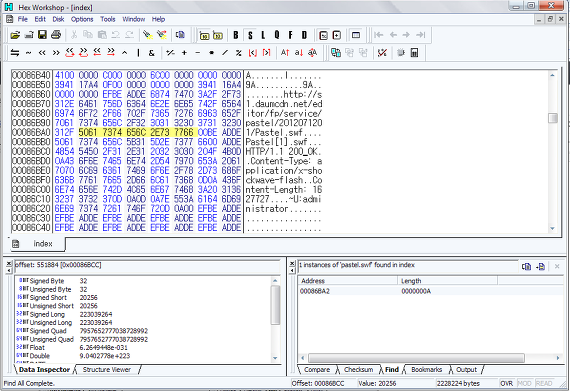Viewport: 570px width, 391px height.
Task: Select Long view with L button
Action: point(263,35)
